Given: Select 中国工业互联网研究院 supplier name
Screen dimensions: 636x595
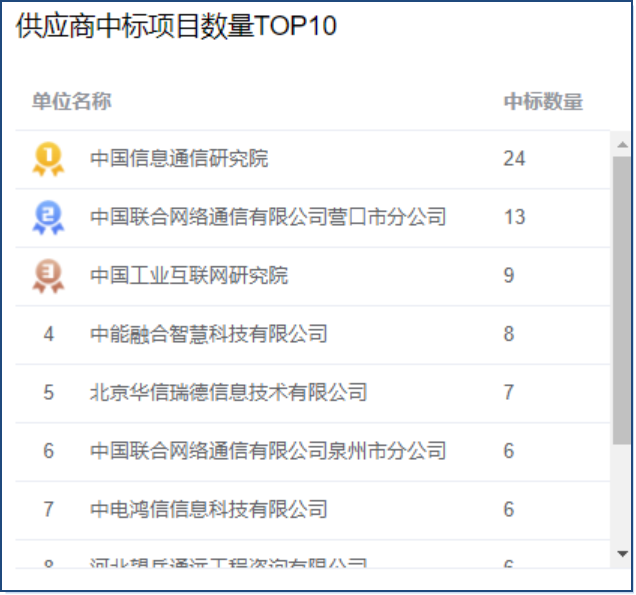Looking at the screenshot, I should tap(189, 275).
